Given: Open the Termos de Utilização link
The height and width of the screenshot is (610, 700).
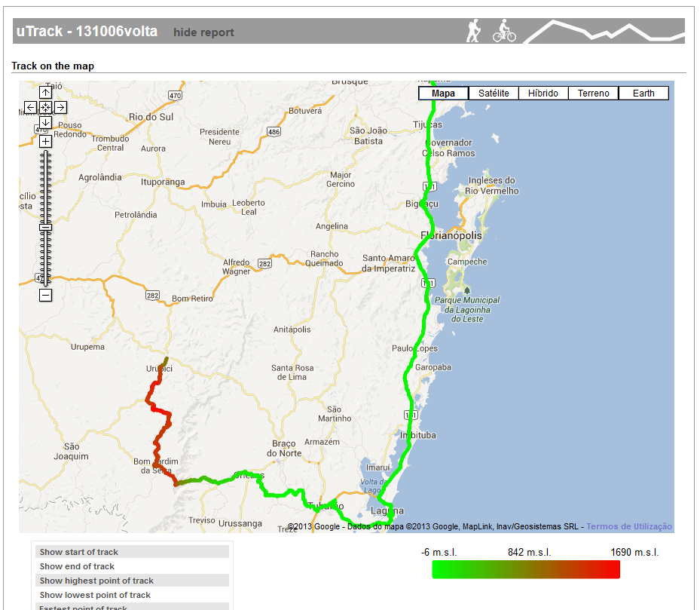Looking at the screenshot, I should [x=630, y=525].
